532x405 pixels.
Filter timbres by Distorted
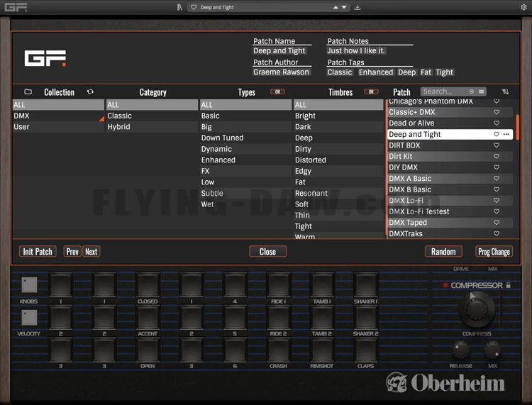(x=338, y=160)
